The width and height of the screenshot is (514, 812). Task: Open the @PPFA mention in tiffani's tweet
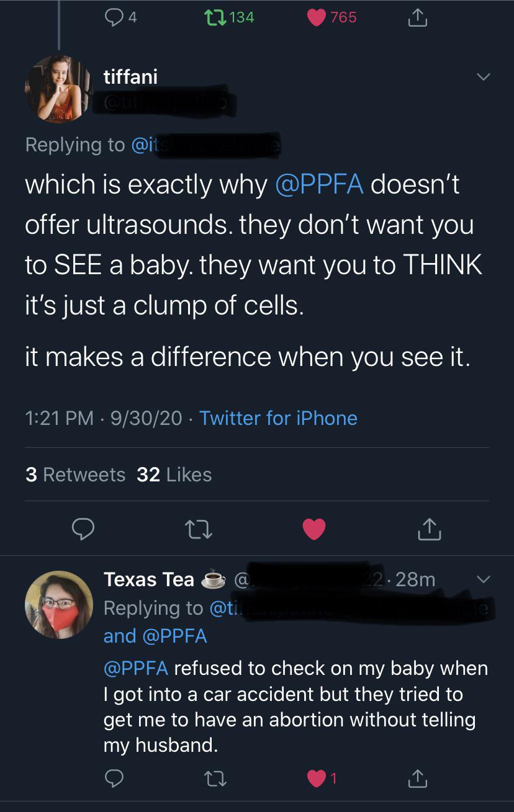pyautogui.click(x=318, y=185)
